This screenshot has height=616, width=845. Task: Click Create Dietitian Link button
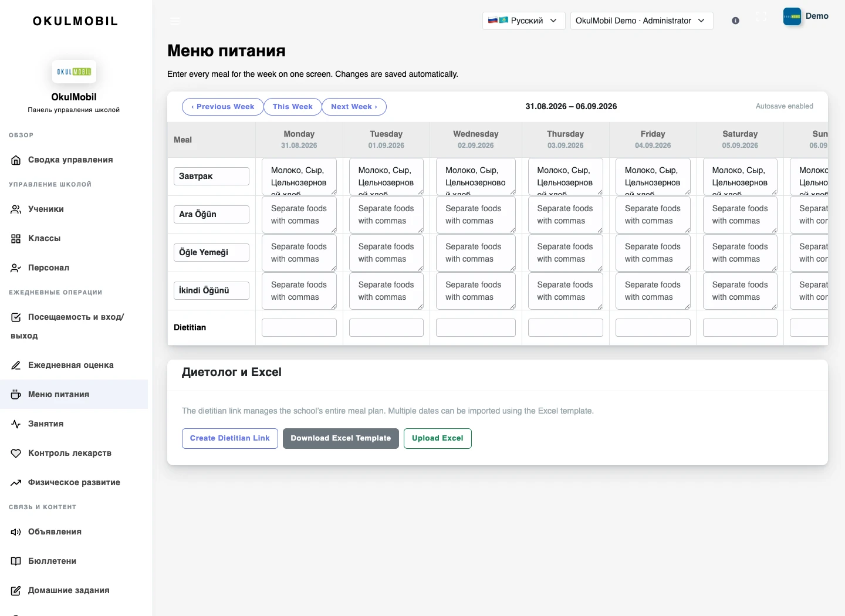coord(230,438)
